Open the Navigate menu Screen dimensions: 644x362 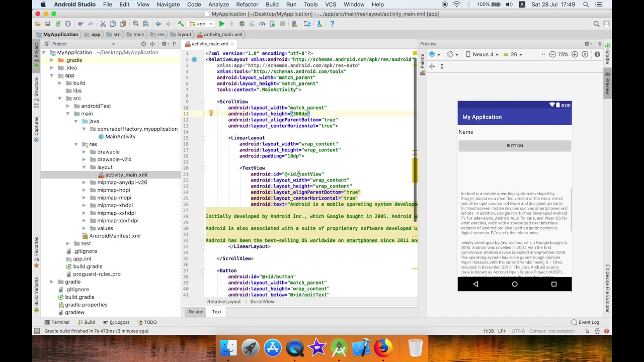pyautogui.click(x=168, y=5)
